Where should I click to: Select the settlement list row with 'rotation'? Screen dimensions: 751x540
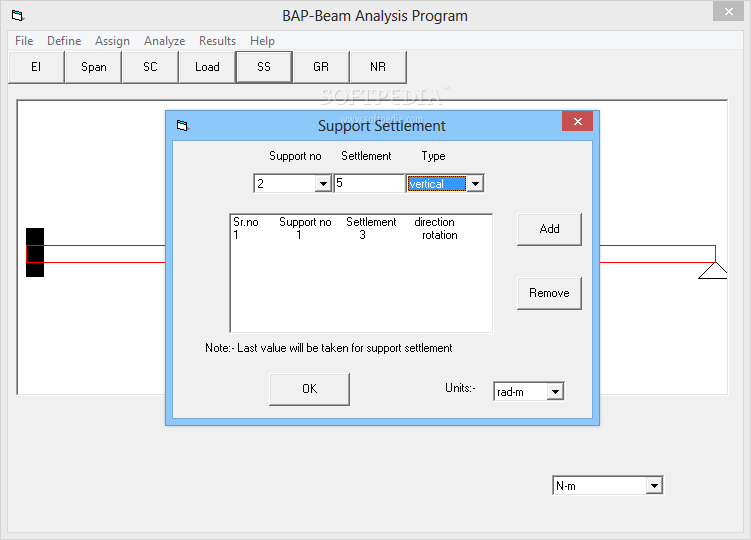361,235
